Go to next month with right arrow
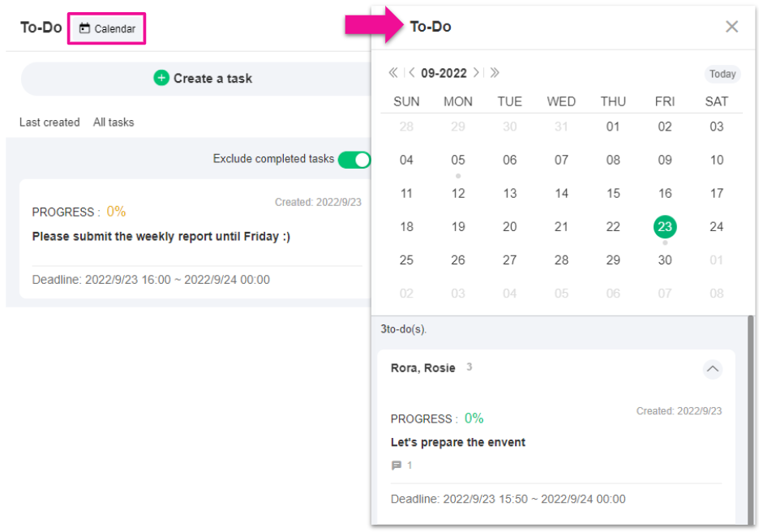The height and width of the screenshot is (532, 759). (476, 73)
